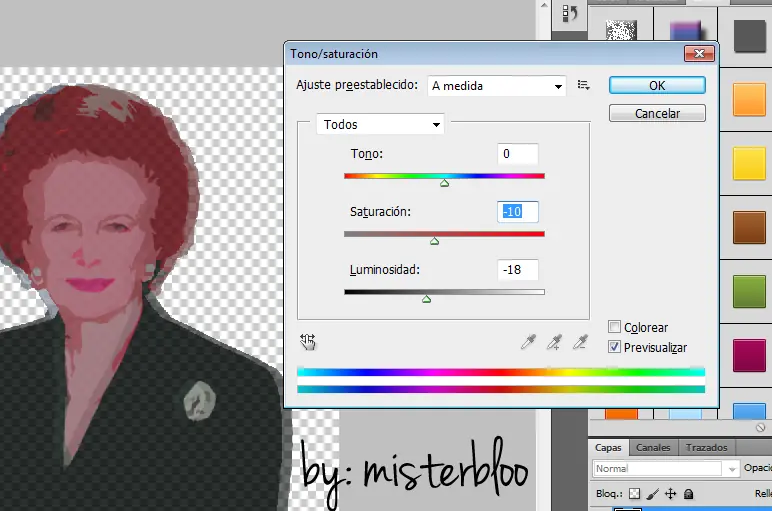Select the on-image adjustment hand tool

click(x=308, y=341)
